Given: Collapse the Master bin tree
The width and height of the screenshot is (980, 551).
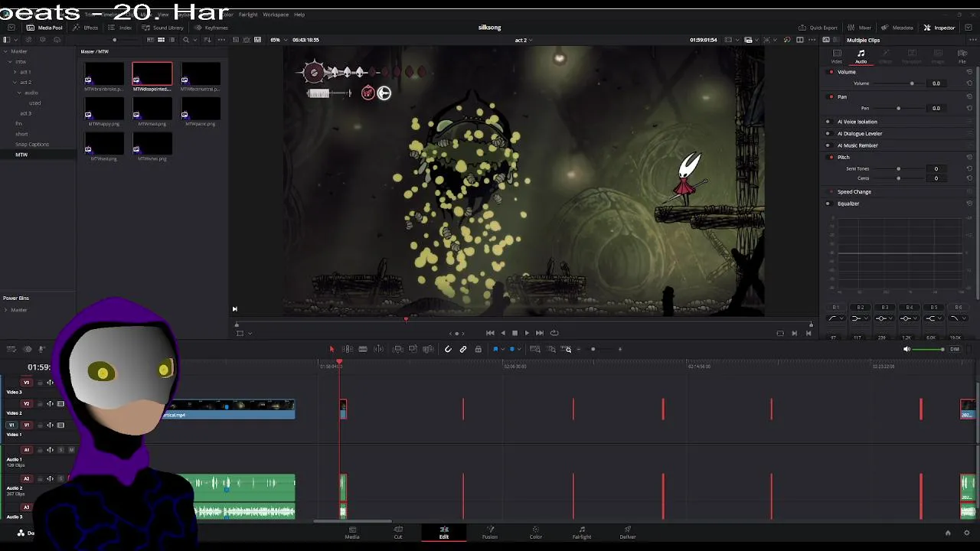Looking at the screenshot, I should point(5,51).
